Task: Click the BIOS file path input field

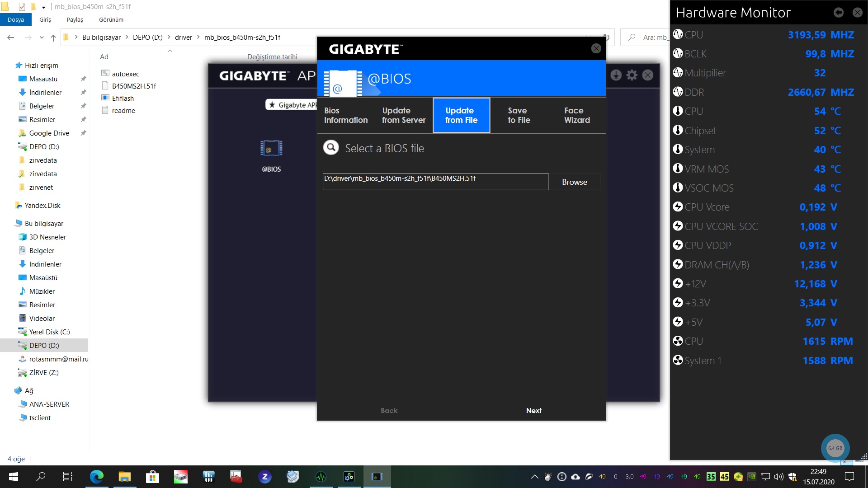Action: pos(435,182)
